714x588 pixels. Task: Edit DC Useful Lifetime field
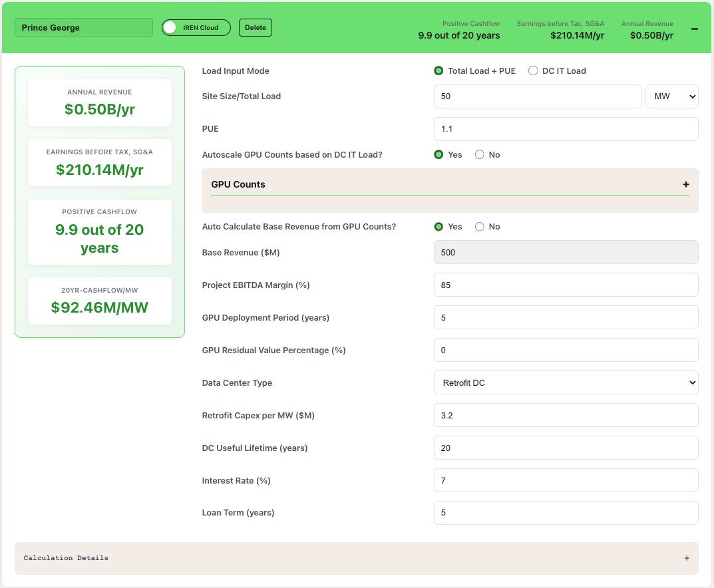566,448
